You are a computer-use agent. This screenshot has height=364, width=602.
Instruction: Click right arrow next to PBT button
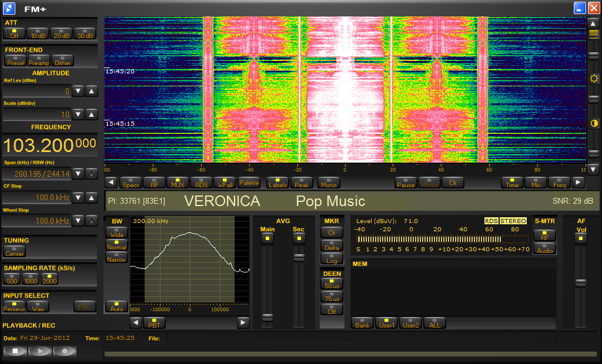coord(243,322)
